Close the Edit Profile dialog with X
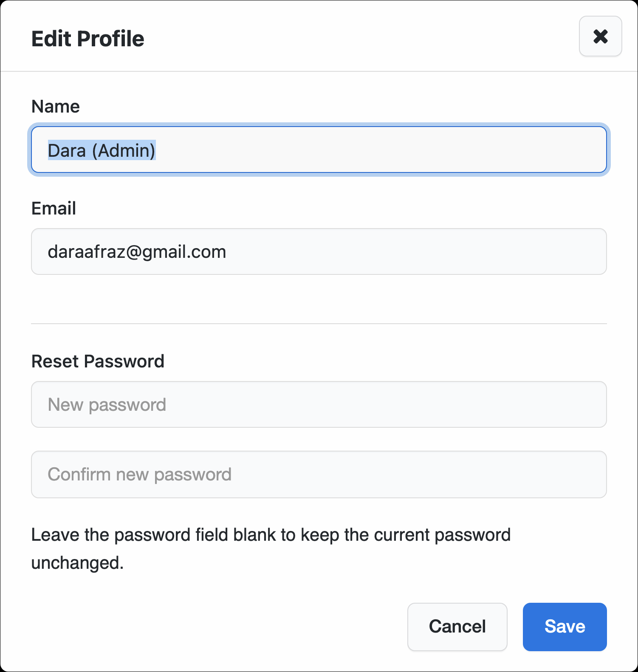The width and height of the screenshot is (638, 672). [600, 36]
